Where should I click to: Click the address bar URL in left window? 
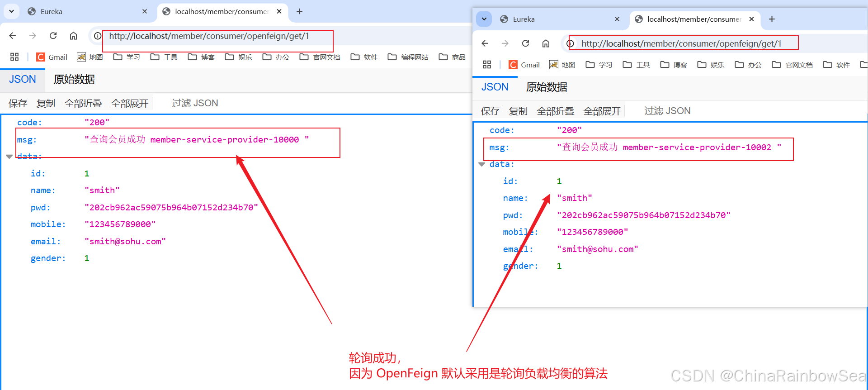coord(209,36)
